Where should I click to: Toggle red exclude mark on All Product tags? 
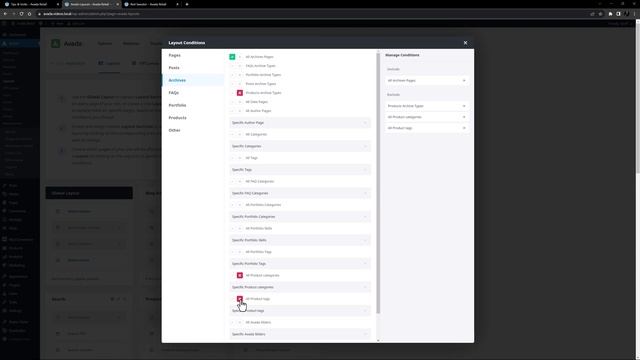pyautogui.click(x=240, y=299)
